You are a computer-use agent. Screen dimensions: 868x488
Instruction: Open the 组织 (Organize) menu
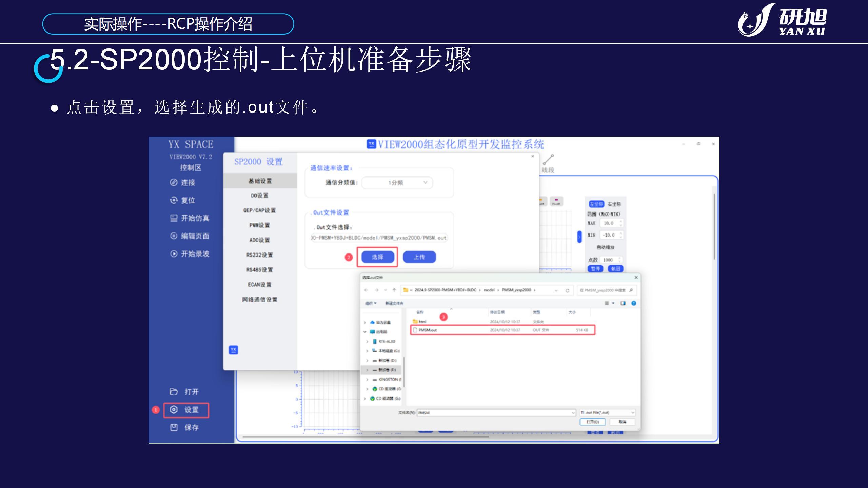click(x=371, y=303)
